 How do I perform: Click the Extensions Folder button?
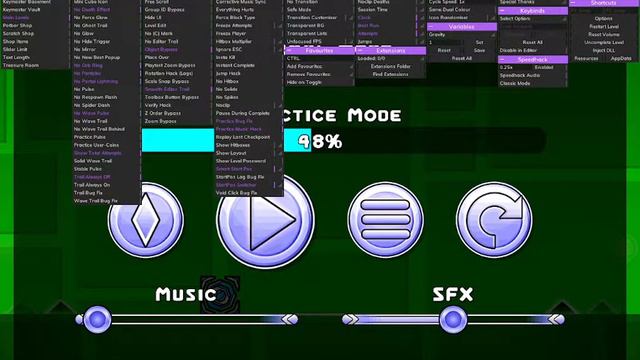click(391, 66)
